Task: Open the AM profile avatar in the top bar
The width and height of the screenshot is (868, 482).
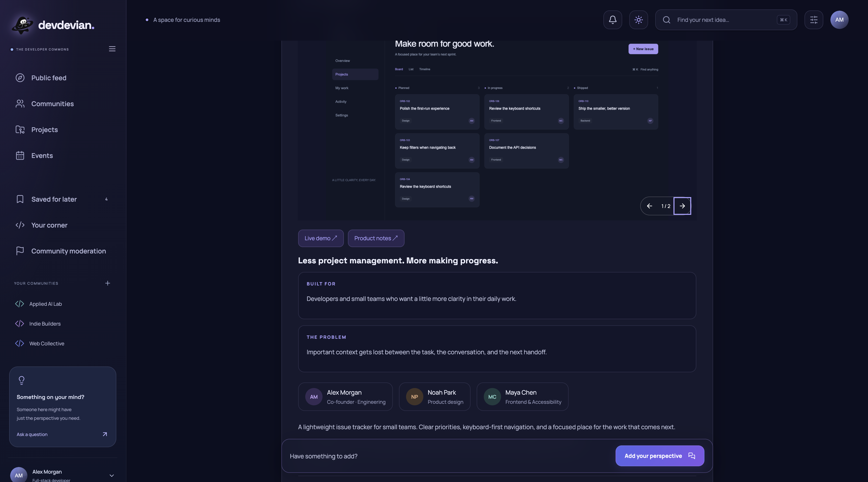Action: tap(839, 20)
